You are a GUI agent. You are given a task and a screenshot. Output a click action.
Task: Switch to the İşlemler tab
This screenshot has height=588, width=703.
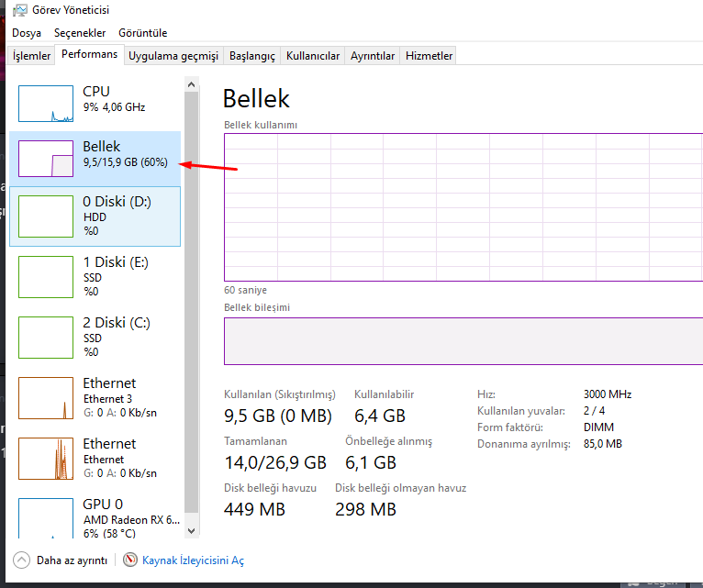pos(31,56)
